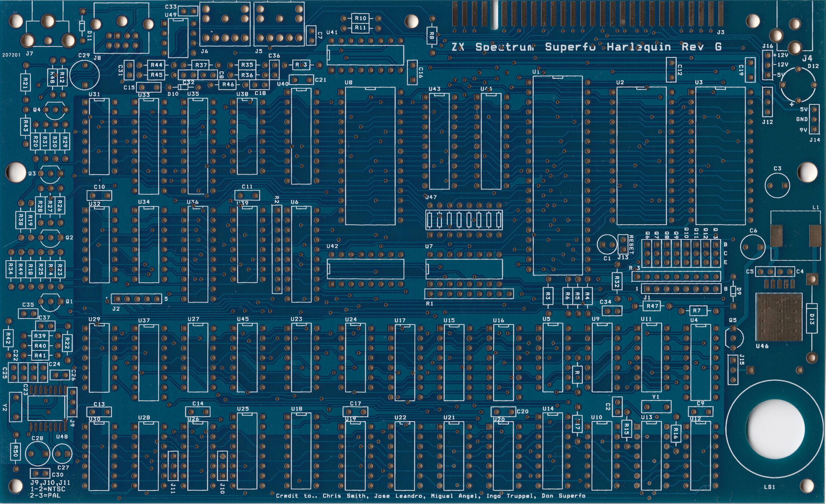This screenshot has height=504, width=826.
Task: Click the J5 connector label
Action: coord(258,52)
